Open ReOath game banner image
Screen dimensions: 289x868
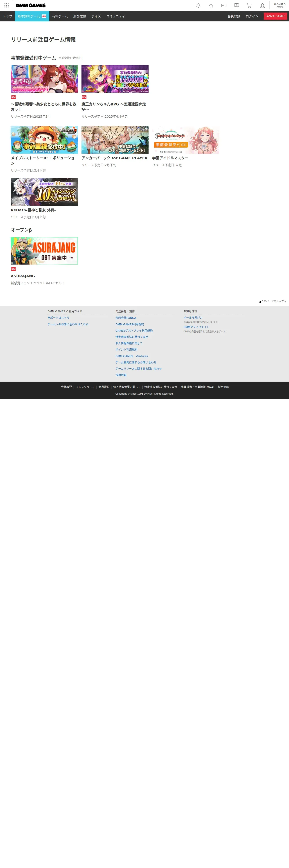tap(44, 192)
